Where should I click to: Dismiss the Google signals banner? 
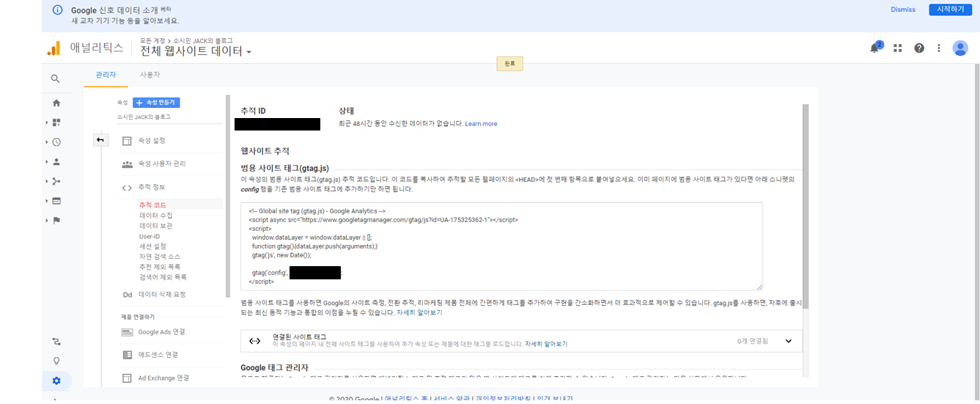pyautogui.click(x=903, y=10)
